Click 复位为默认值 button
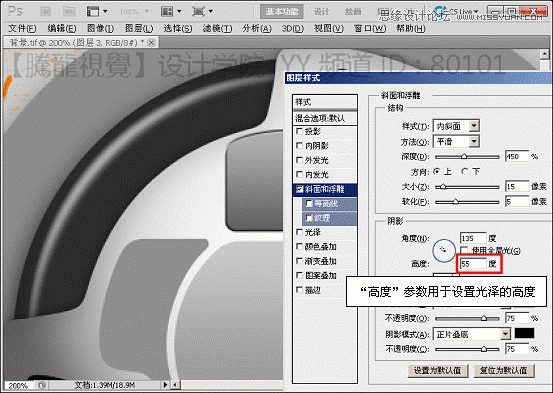This screenshot has width=553, height=393. pos(504,370)
